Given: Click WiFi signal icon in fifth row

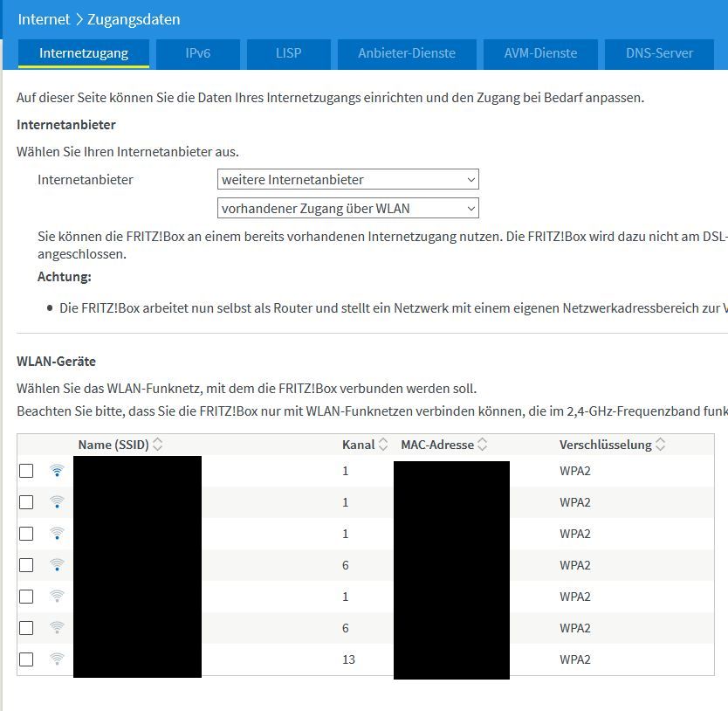Looking at the screenshot, I should [57, 597].
